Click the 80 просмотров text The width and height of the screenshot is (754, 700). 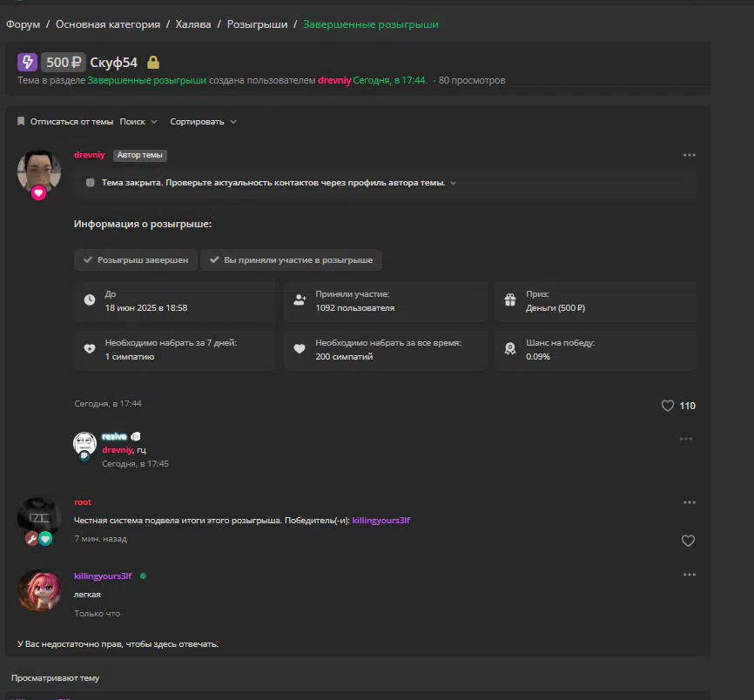472,80
